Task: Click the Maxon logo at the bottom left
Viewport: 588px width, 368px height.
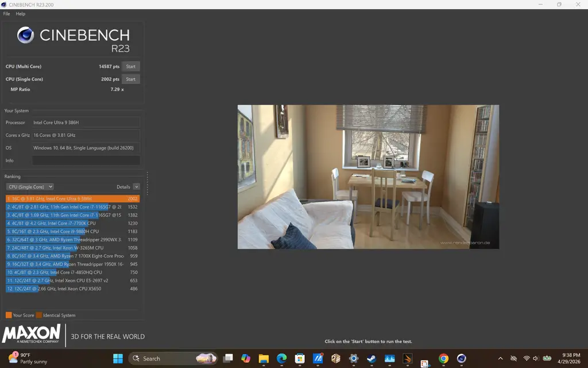Action: pos(31,334)
